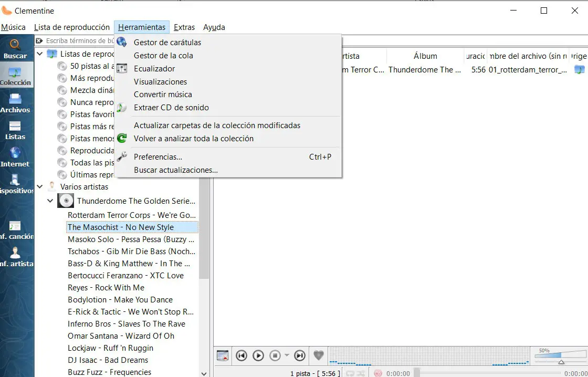
Task: Open the Internet sidebar tab
Action: 15,157
